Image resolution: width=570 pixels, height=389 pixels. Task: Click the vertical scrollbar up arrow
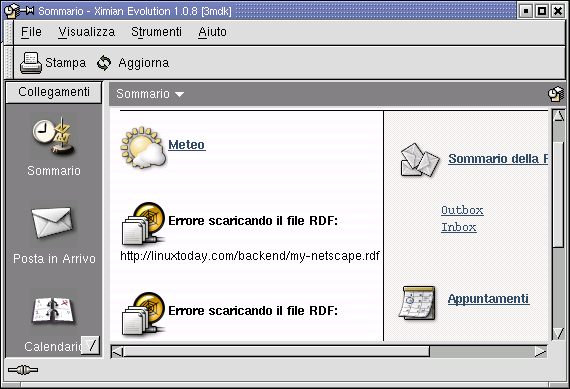click(559, 116)
